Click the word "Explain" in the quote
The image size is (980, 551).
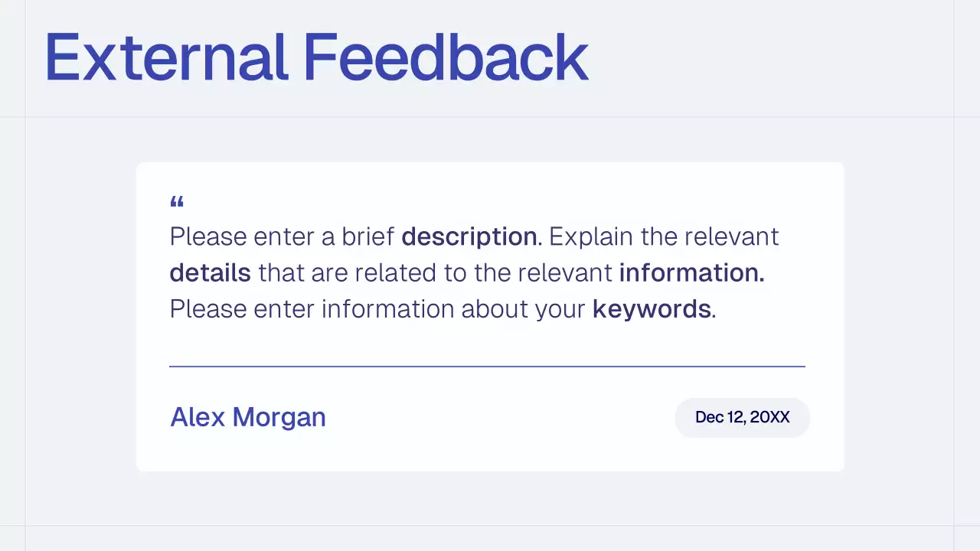tap(590, 236)
